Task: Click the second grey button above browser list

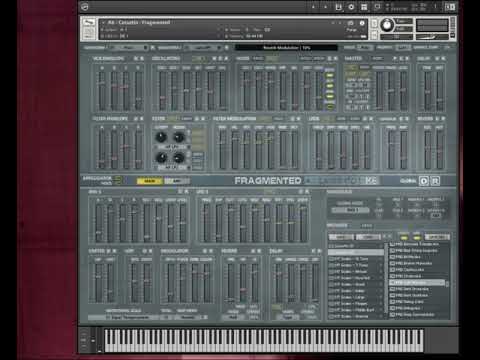Action: [x=368, y=237]
